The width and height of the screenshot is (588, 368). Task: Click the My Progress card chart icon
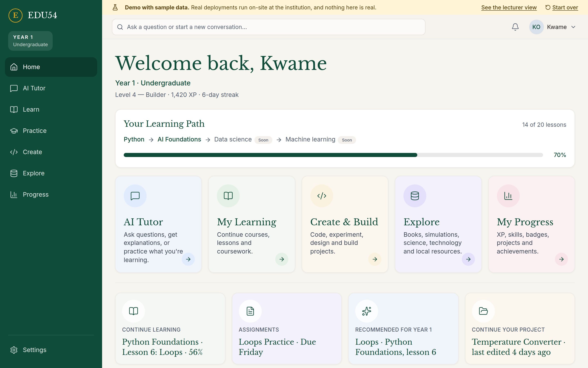(x=508, y=196)
